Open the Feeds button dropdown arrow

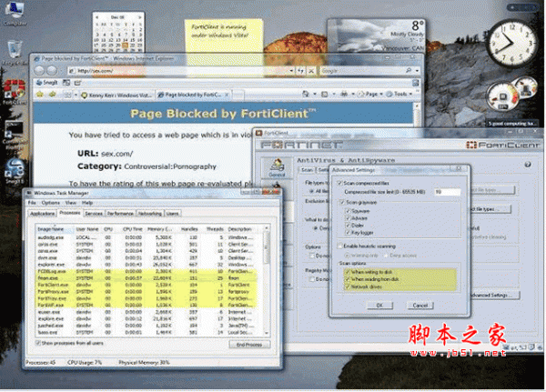point(334,94)
